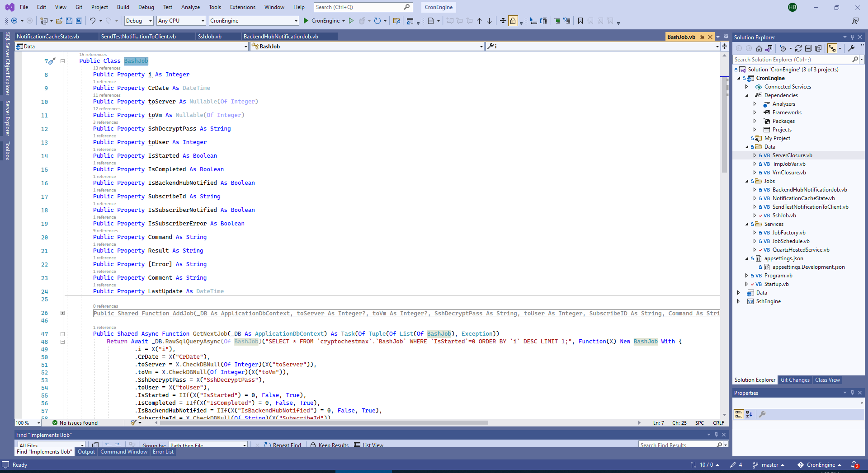Click Collapse All icon in Solution Explorer
Viewport: 868px width, 473px height.
coord(808,48)
